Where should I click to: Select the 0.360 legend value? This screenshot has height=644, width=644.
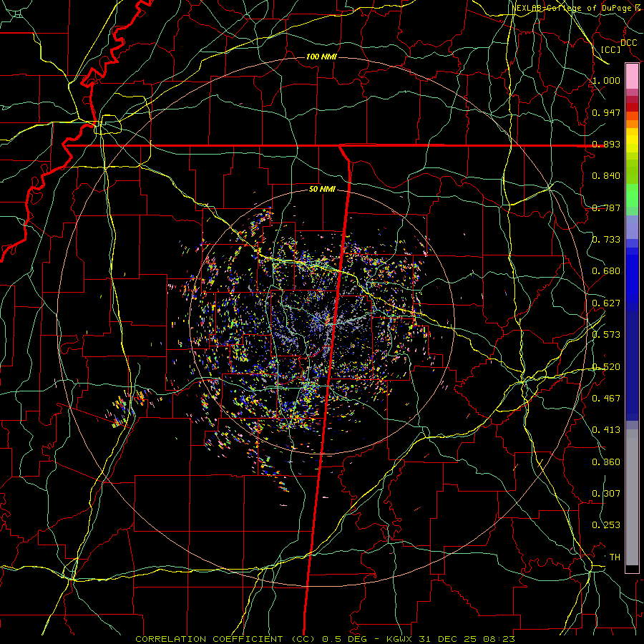click(x=606, y=462)
